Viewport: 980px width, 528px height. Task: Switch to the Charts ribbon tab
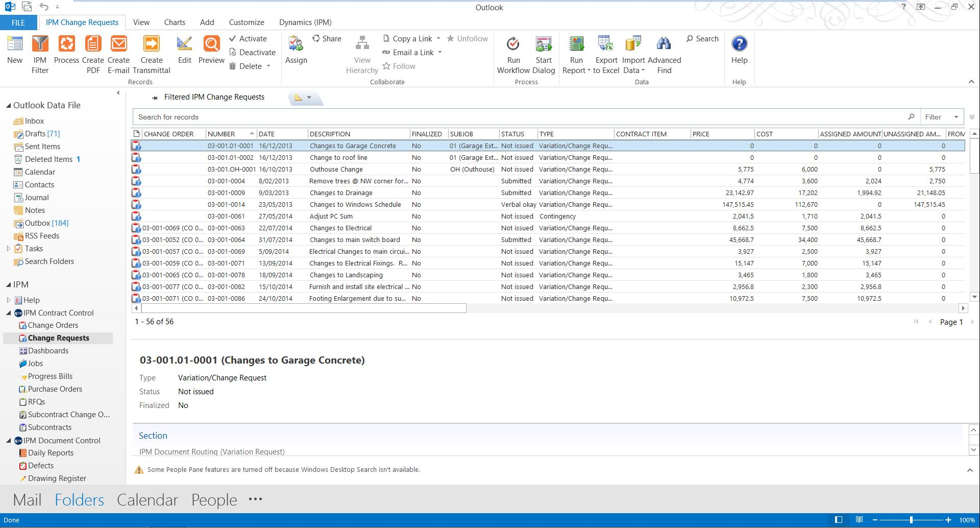pyautogui.click(x=175, y=22)
